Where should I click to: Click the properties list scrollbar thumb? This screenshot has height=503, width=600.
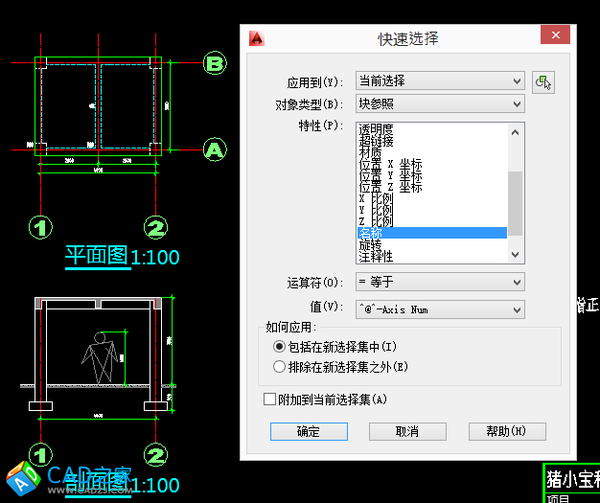[515, 203]
